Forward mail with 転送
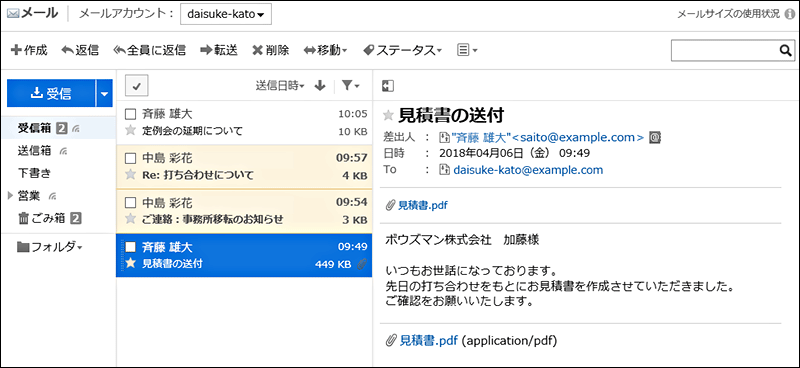Viewport: 800px width, 368px height. pyautogui.click(x=219, y=50)
